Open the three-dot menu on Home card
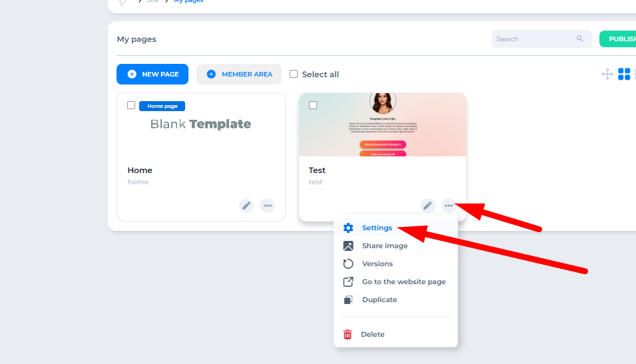This screenshot has width=636, height=364. pyautogui.click(x=267, y=206)
